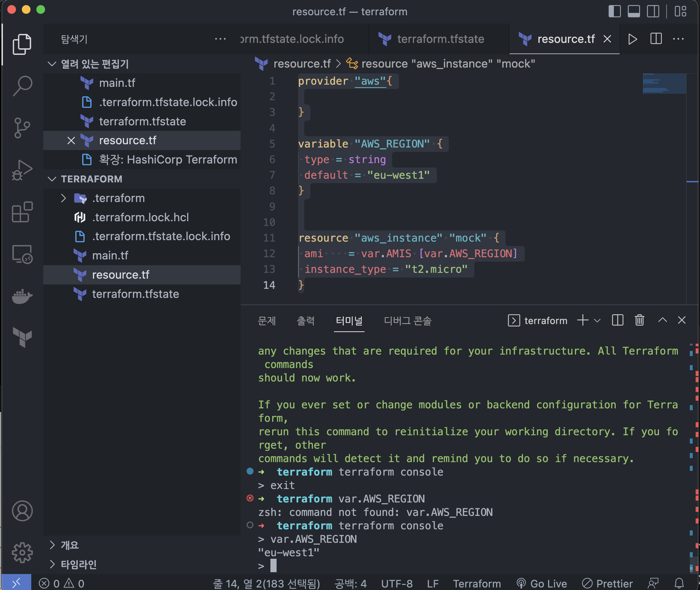Switch to the 디버그 콘솔 tab
This screenshot has width=700, height=590.
(408, 321)
